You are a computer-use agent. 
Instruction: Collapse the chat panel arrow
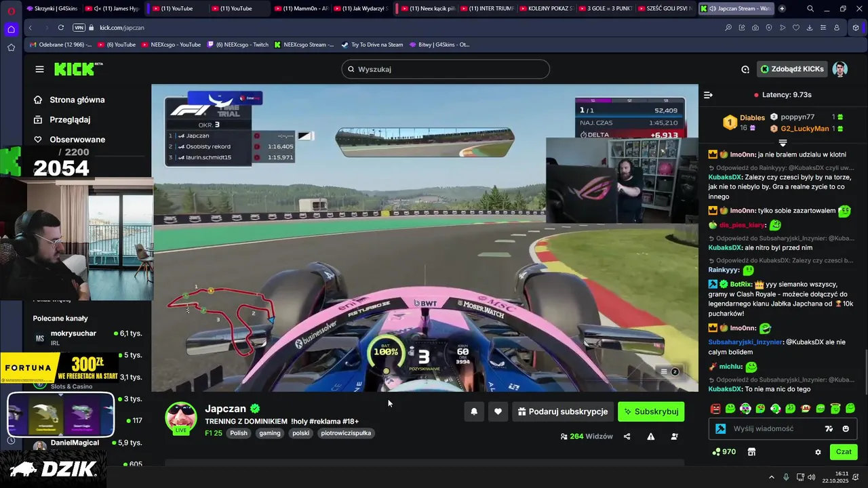pyautogui.click(x=708, y=95)
